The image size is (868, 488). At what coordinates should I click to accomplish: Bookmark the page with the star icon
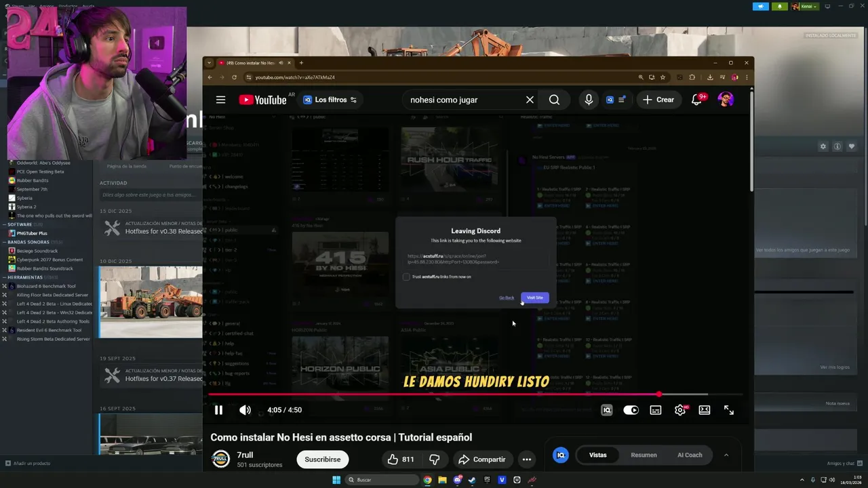[x=663, y=77]
